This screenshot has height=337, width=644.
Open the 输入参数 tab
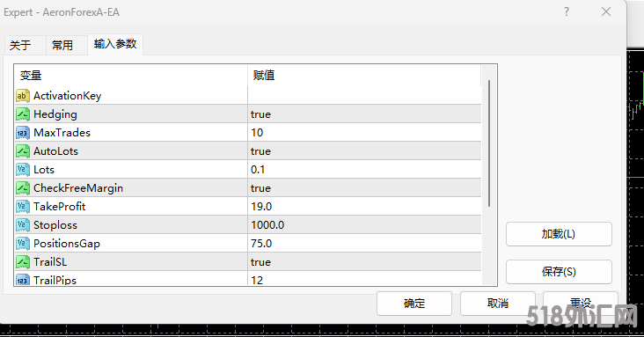tap(115, 44)
